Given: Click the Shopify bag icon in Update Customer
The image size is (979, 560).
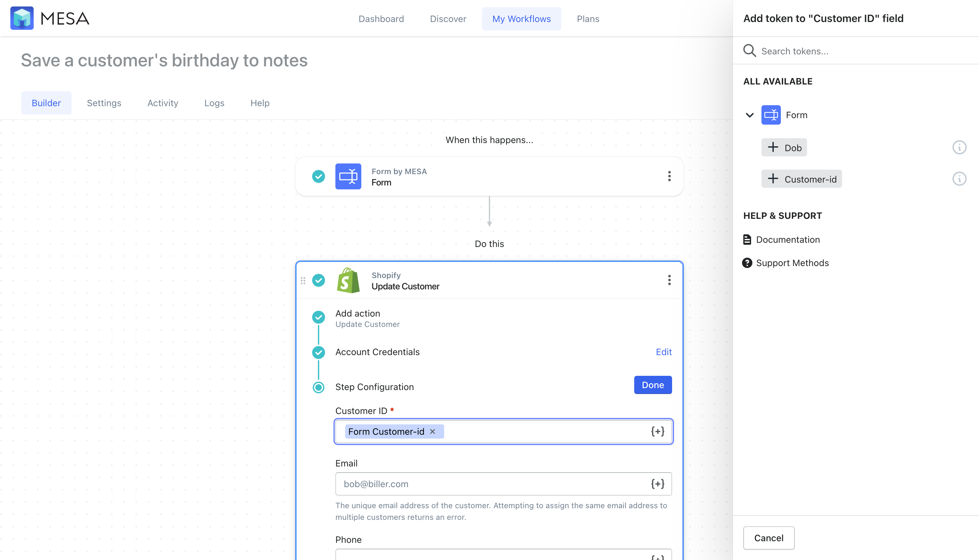Looking at the screenshot, I should click(x=348, y=280).
